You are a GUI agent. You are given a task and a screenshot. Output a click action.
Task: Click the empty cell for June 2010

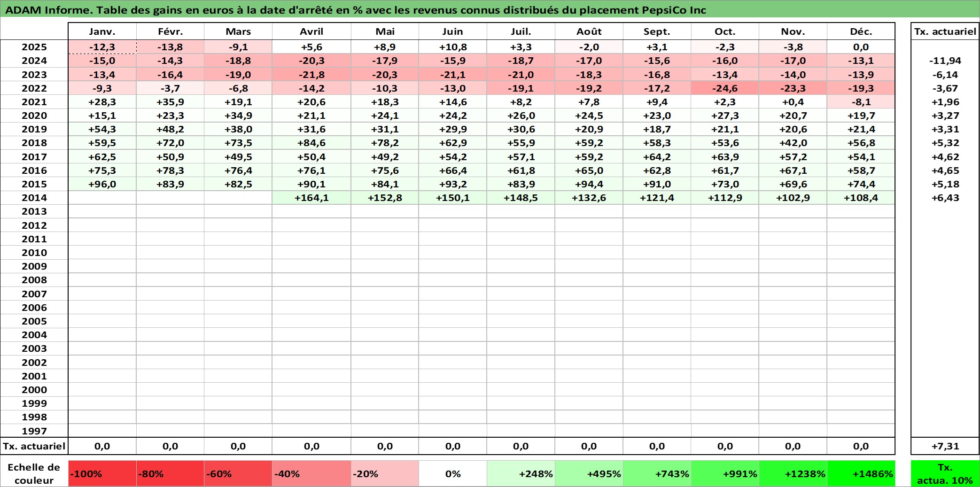pyautogui.click(x=453, y=253)
